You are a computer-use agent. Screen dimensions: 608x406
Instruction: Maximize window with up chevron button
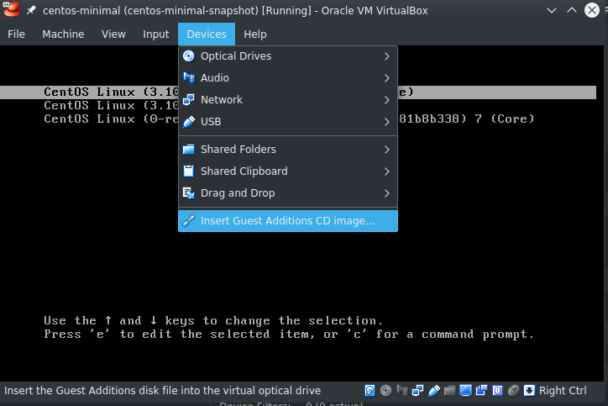(572, 10)
